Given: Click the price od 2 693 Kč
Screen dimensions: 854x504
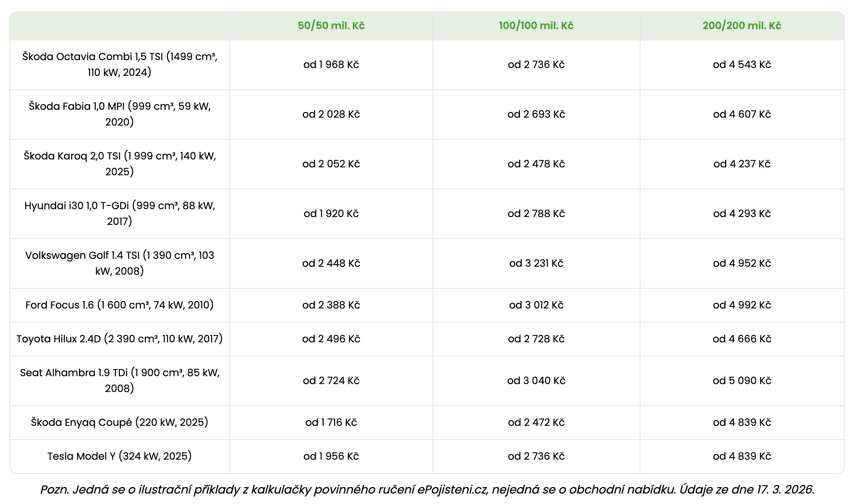Looking at the screenshot, I should click(536, 114).
